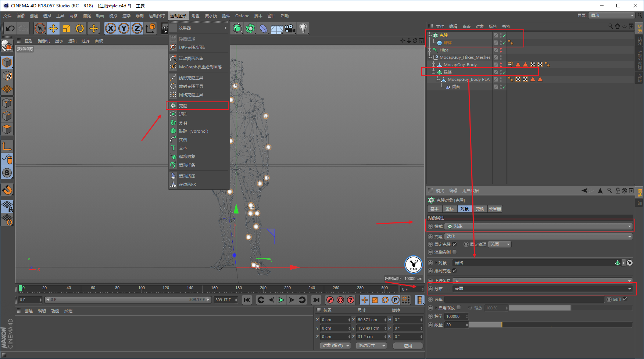Open the 摄像机 viewport menu

[44, 41]
